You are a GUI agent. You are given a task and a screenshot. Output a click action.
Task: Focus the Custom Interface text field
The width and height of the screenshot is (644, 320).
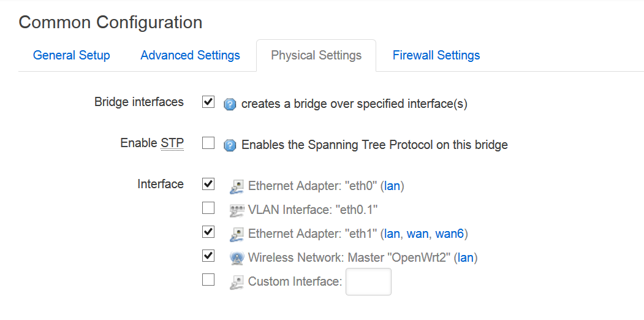368,282
